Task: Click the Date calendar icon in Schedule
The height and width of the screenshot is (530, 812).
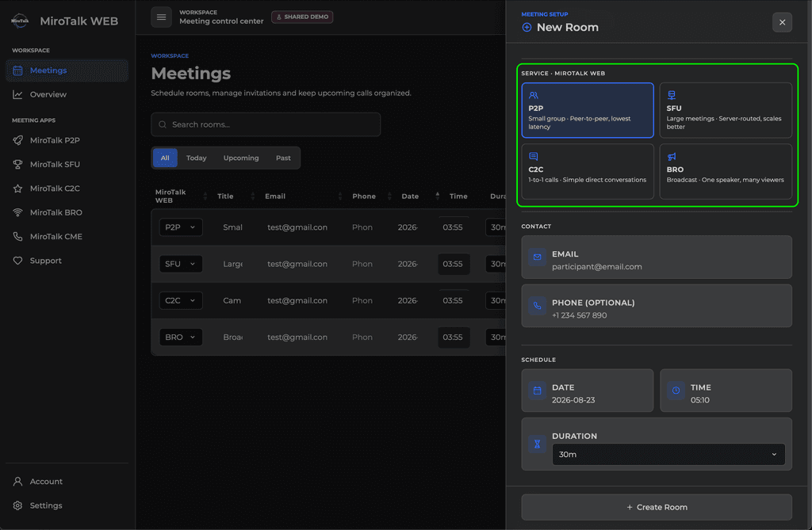Action: (x=537, y=391)
